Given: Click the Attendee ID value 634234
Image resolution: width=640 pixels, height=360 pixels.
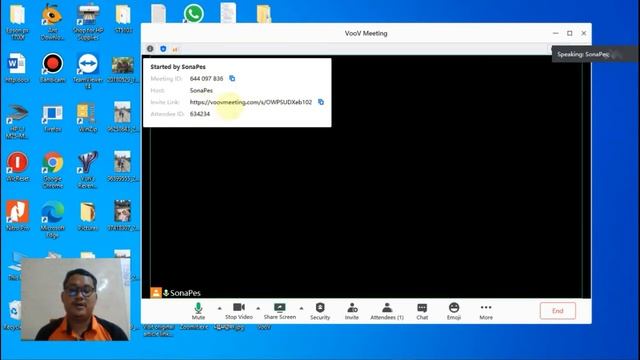Looking at the screenshot, I should point(200,114).
